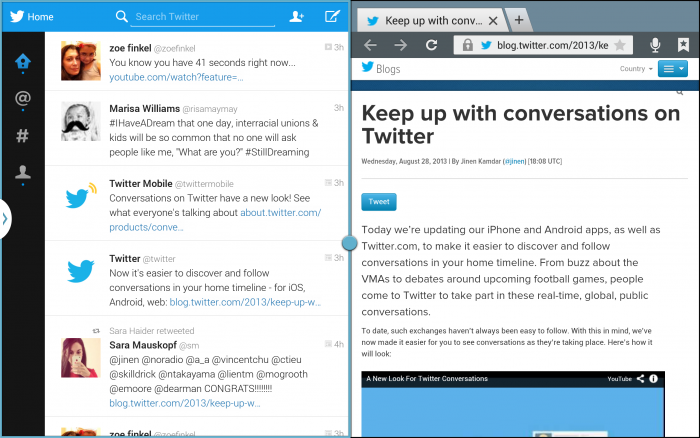Expand the side tray arrow handle
The image size is (700, 438).
(x=4, y=219)
